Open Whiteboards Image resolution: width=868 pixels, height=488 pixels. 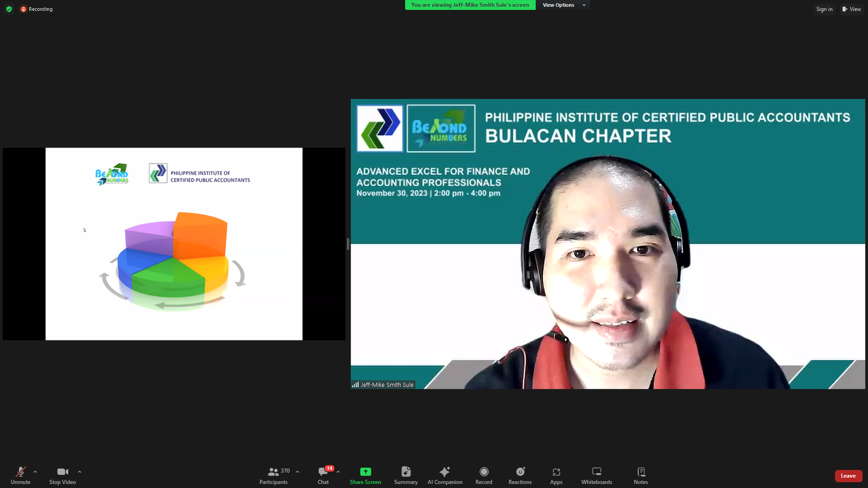(x=597, y=475)
